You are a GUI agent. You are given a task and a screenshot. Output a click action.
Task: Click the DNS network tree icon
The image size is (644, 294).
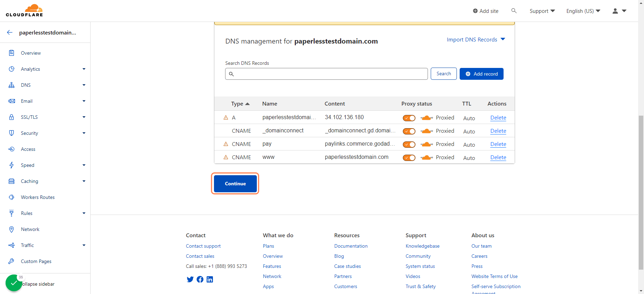click(x=11, y=85)
